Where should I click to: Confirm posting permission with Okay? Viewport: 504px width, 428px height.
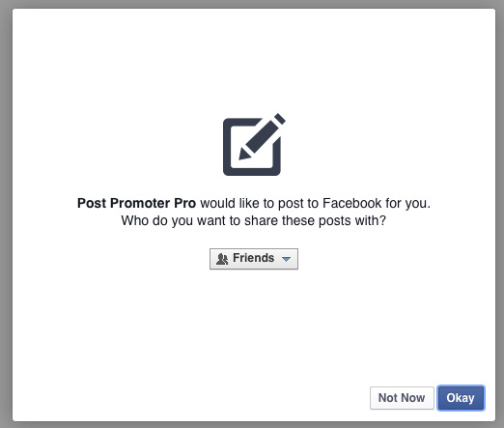point(461,398)
